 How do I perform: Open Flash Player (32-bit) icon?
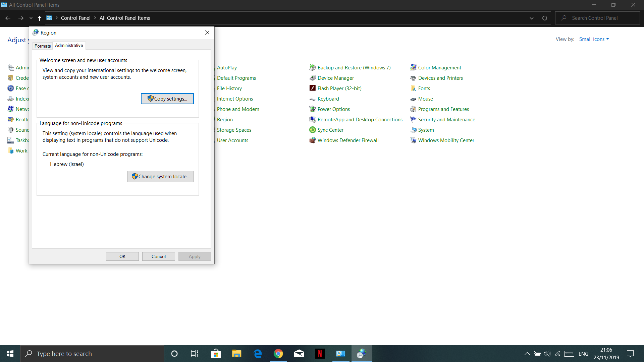(x=312, y=88)
